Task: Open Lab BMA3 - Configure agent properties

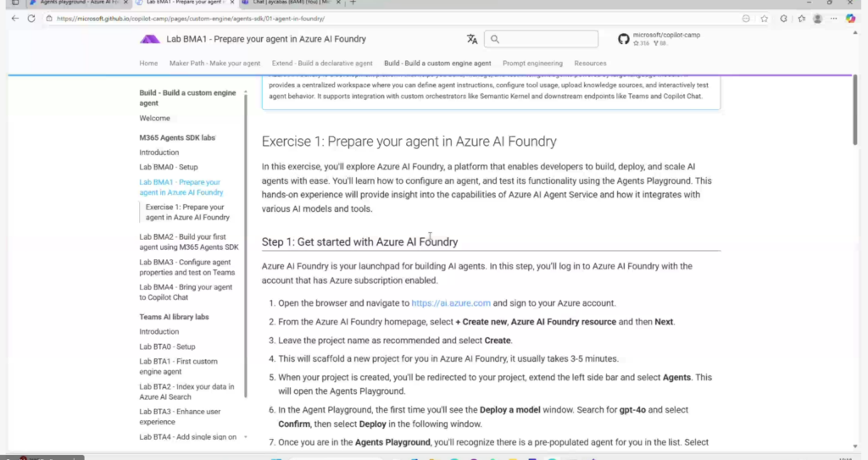Action: tap(186, 268)
